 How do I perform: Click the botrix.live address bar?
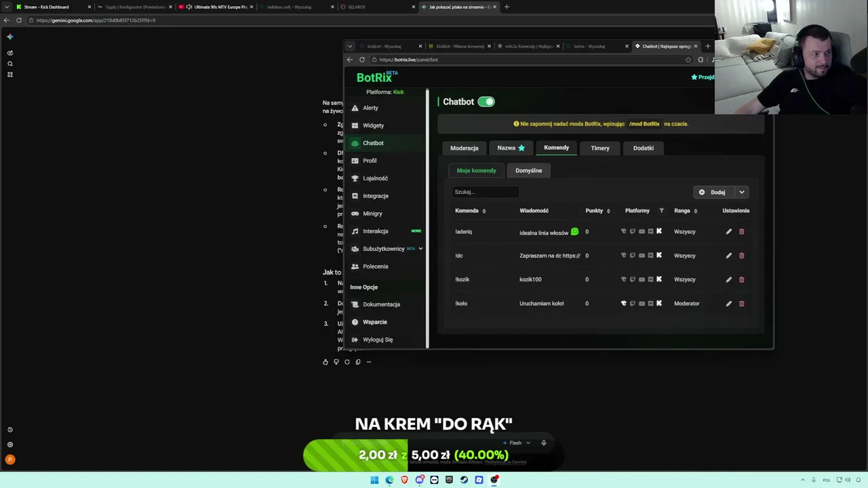530,60
